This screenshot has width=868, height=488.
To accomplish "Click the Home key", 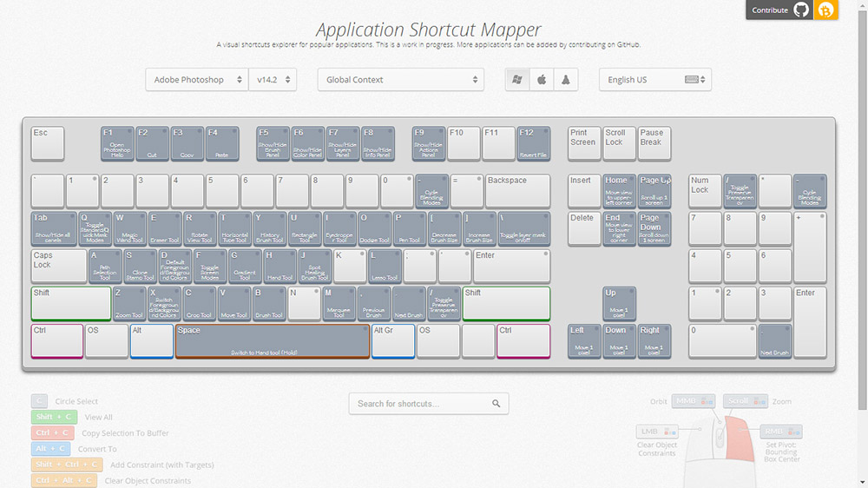I will (x=618, y=191).
